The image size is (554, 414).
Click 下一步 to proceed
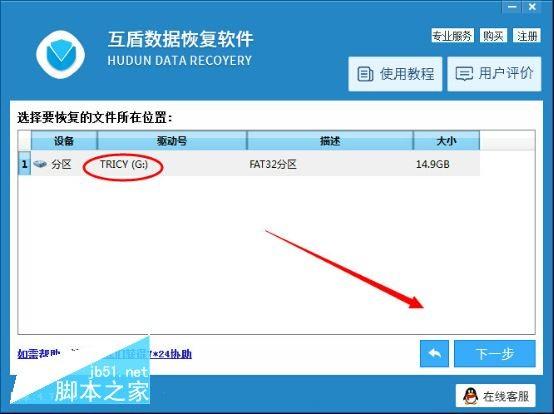495,354
